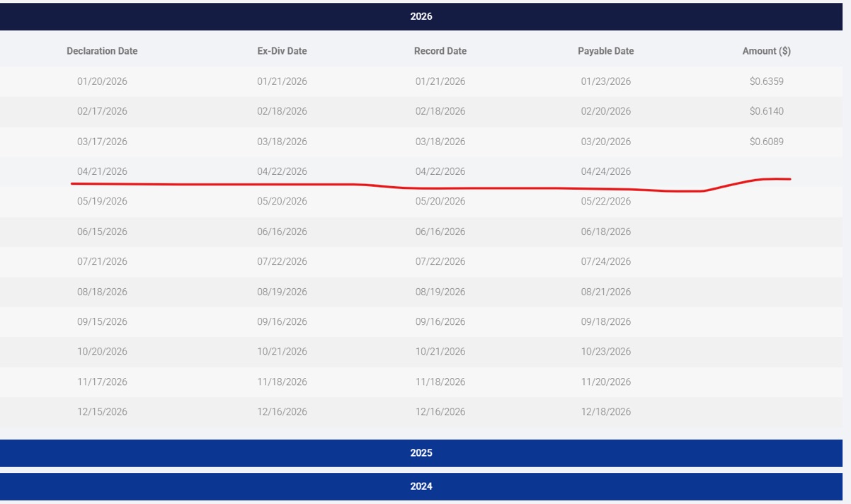
Task: Expand the 2025 dividend section
Action: pos(421,453)
